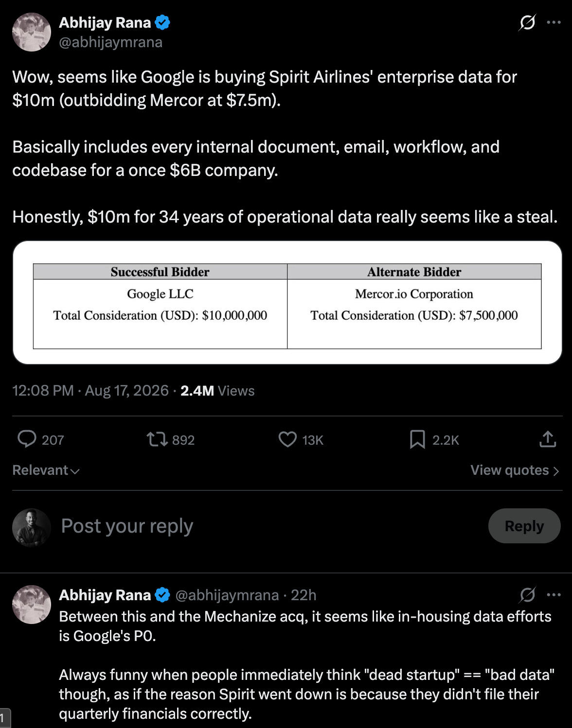This screenshot has height=728, width=572.
Task: Click your own avatar beside reply box
Action: click(32, 528)
